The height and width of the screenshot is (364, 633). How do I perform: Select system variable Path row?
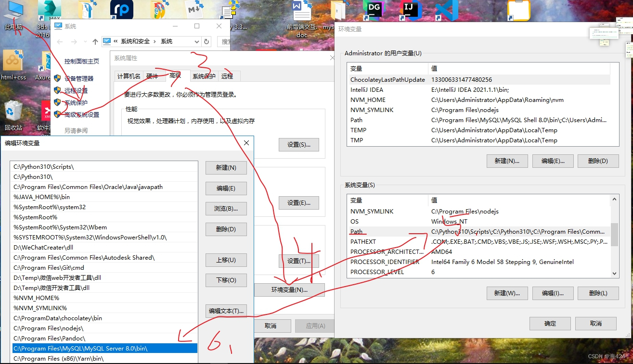tap(479, 231)
